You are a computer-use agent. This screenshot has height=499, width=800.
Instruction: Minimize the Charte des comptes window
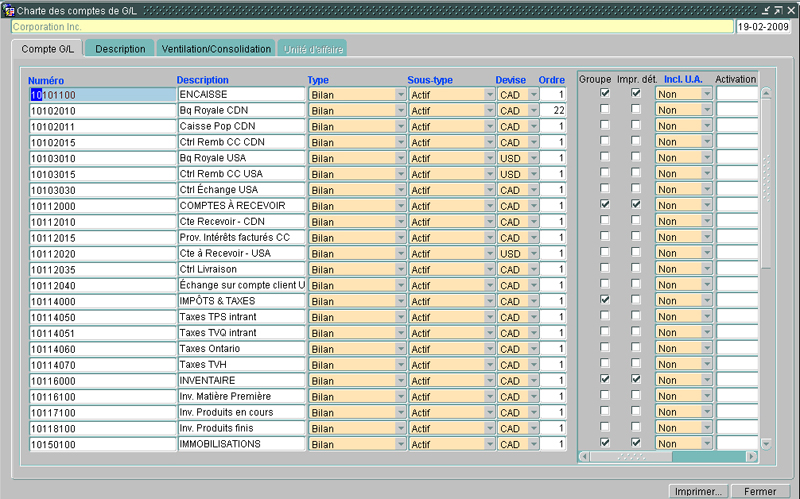pos(767,9)
